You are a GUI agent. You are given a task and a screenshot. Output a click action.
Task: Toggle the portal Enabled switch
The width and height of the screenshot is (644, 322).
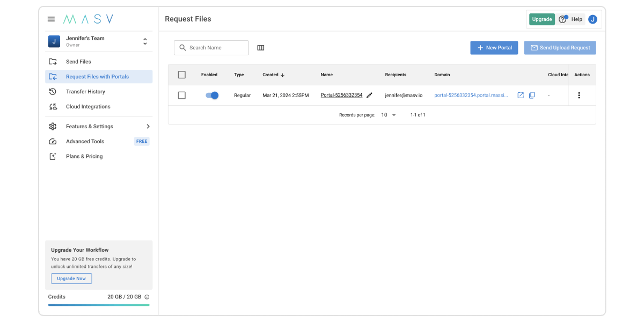[212, 95]
